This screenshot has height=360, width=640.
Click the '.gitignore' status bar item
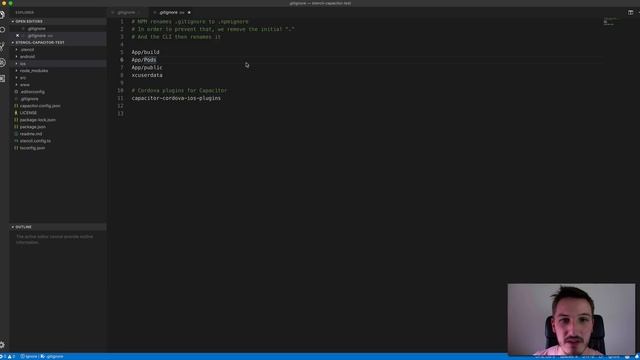pos(52,357)
